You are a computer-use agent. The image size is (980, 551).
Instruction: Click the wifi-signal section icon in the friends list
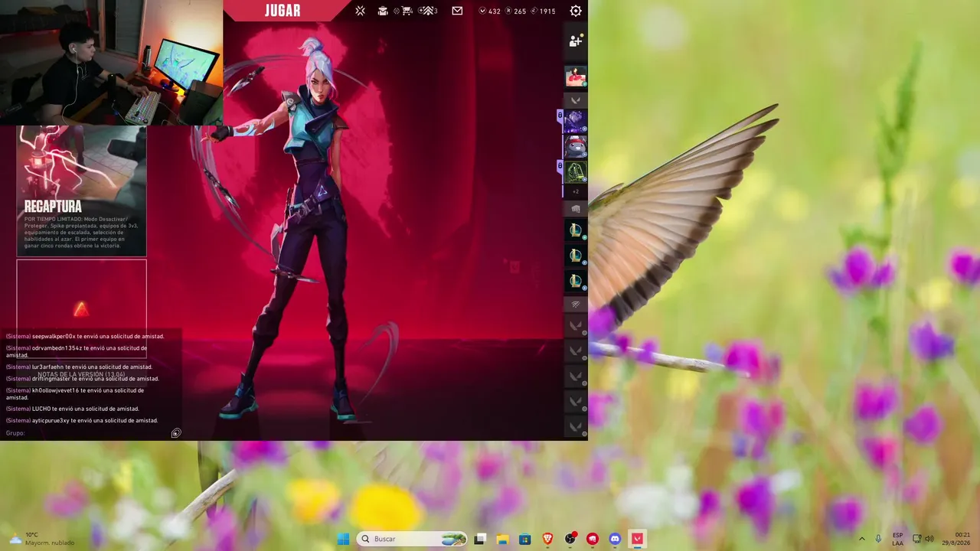pos(576,305)
